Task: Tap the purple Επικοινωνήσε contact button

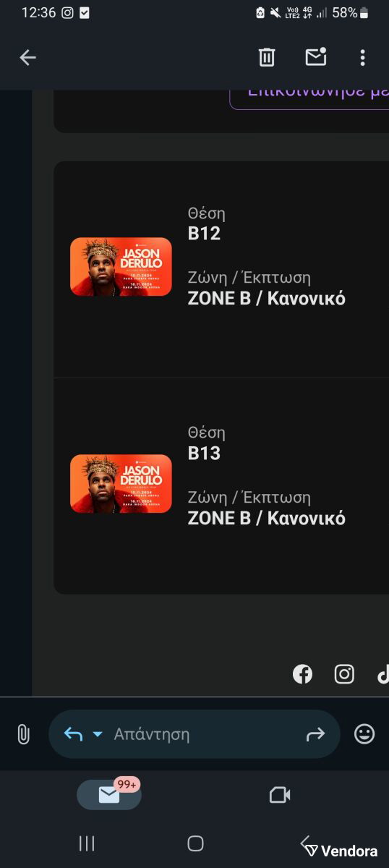Action: click(309, 97)
